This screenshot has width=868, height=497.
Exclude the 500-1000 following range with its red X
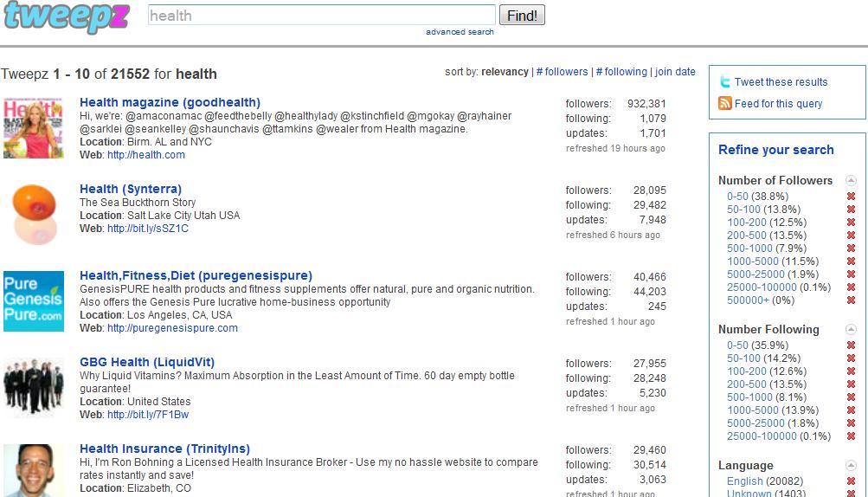[x=851, y=397]
